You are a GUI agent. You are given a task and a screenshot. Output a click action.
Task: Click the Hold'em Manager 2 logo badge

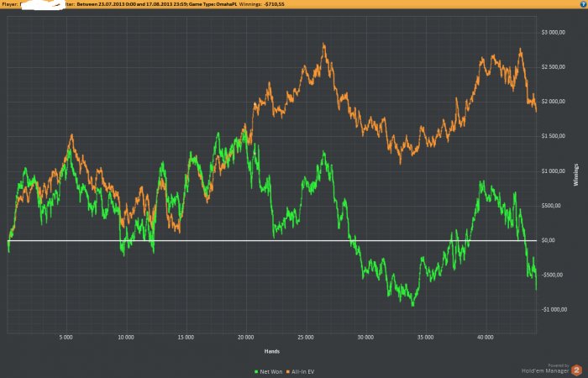tap(576, 370)
